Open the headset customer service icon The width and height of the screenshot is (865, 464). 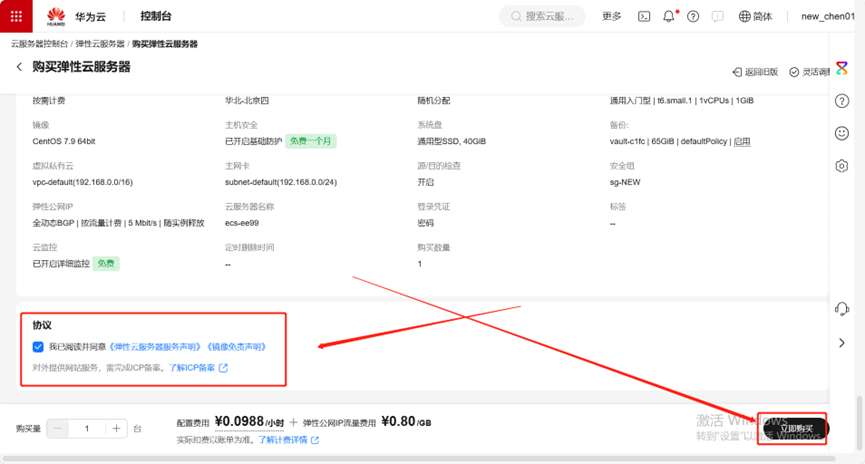[842, 309]
